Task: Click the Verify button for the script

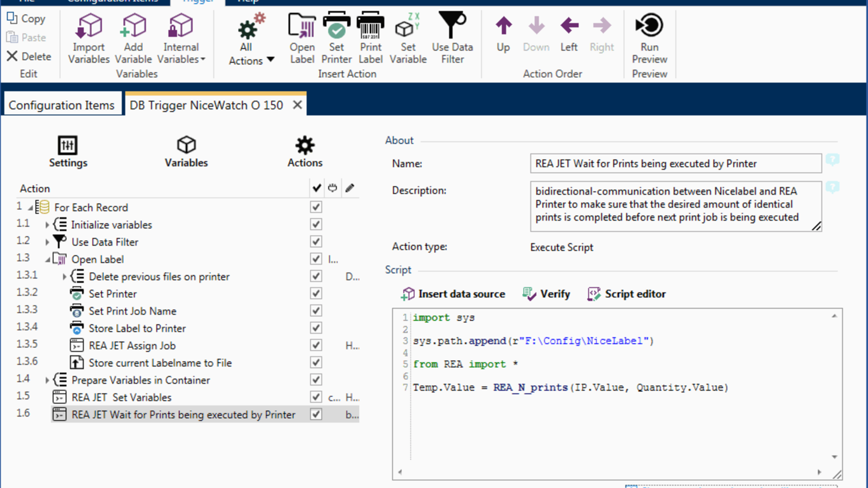Action: (x=546, y=294)
